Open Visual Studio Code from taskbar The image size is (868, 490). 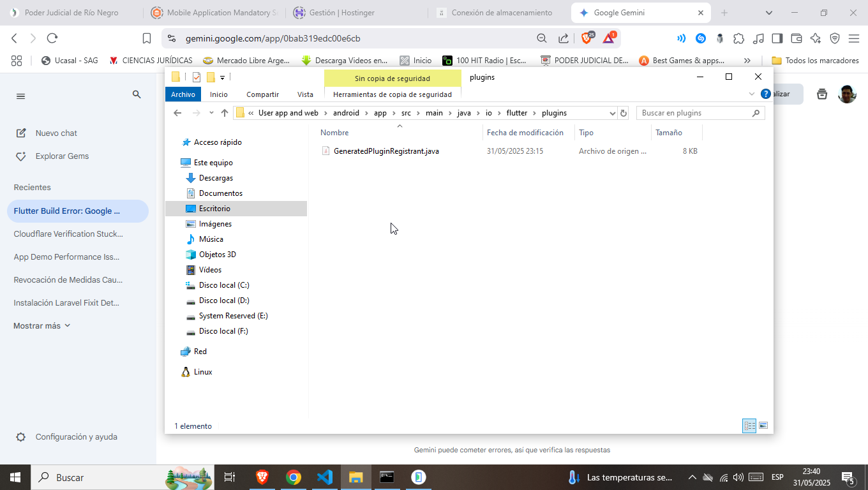pos(325,477)
